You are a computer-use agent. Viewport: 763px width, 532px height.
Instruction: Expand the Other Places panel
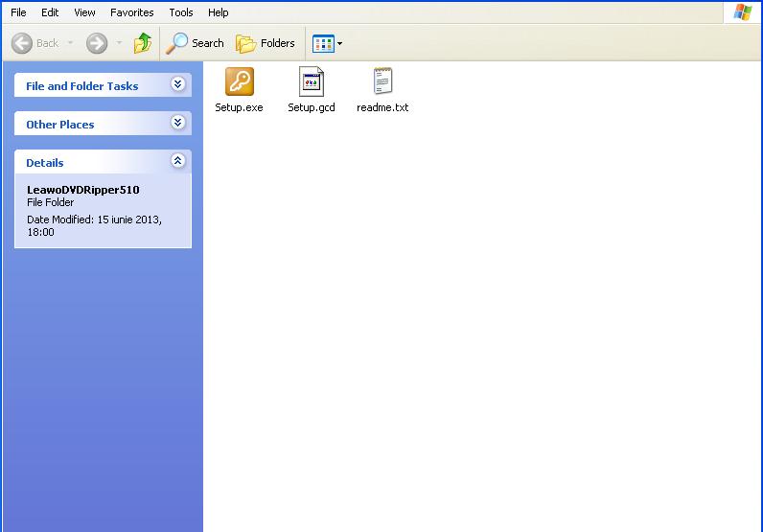pos(178,122)
